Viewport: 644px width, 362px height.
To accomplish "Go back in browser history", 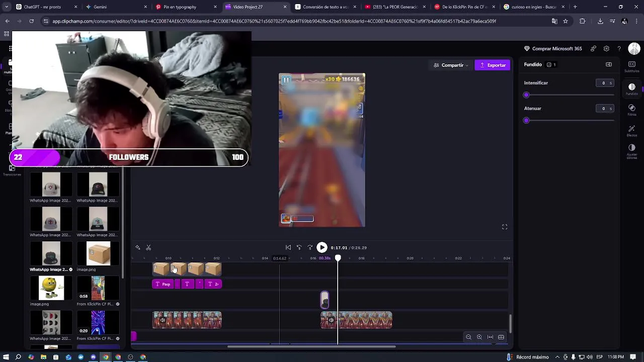I will pyautogui.click(x=7, y=21).
